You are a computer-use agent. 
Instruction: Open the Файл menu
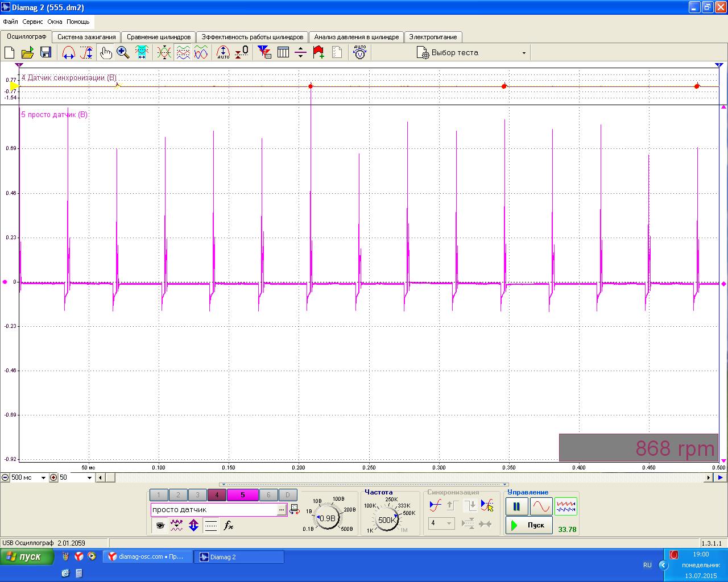coord(10,22)
